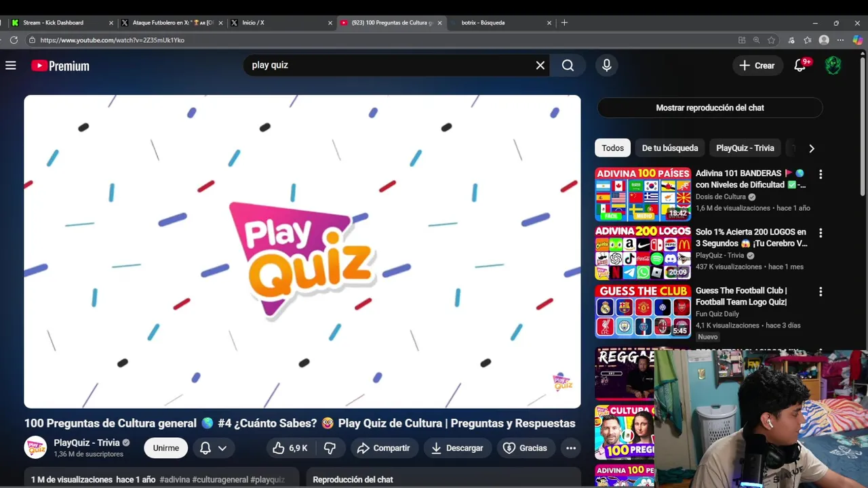Click the Unirme membership button

[x=166, y=448]
